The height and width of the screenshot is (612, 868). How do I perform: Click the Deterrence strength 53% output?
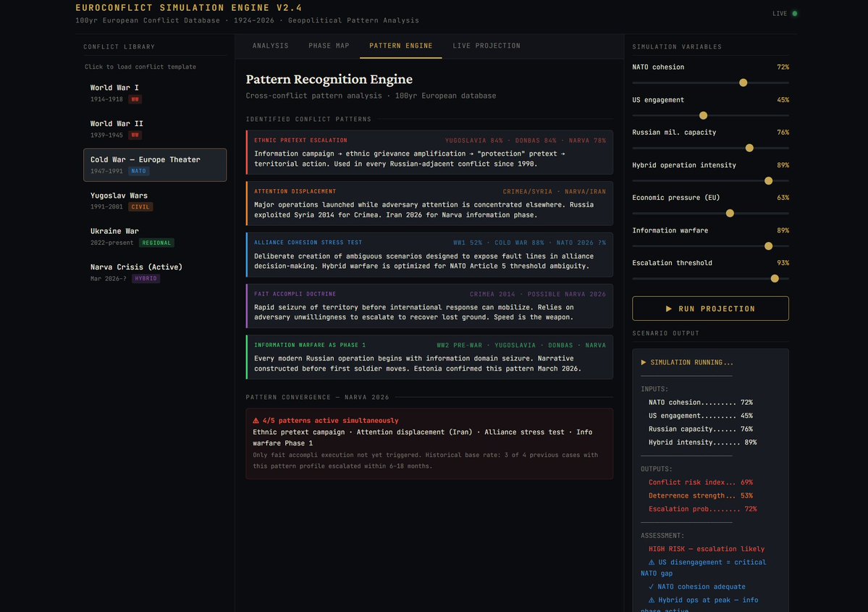coord(700,495)
